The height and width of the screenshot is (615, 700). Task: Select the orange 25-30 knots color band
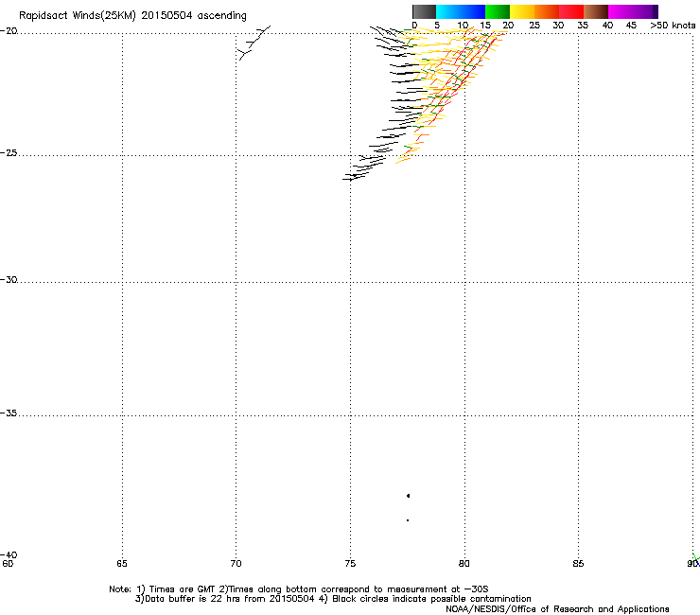pyautogui.click(x=547, y=11)
